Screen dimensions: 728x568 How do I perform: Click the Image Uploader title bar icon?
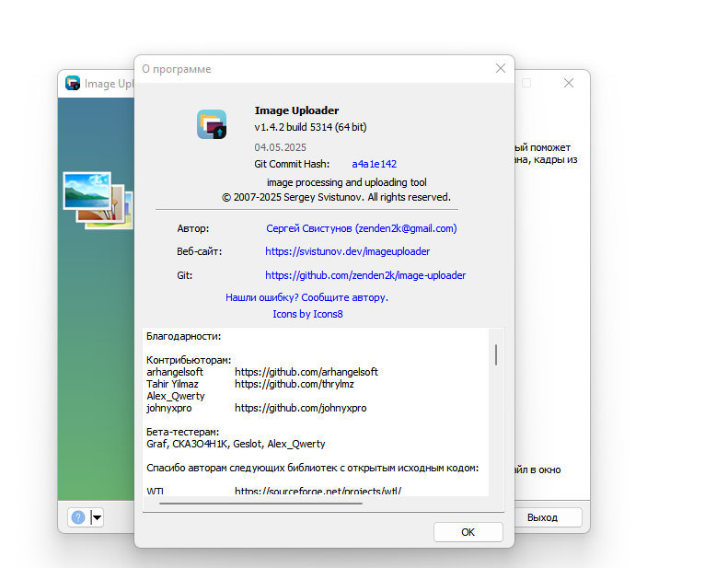tap(73, 83)
